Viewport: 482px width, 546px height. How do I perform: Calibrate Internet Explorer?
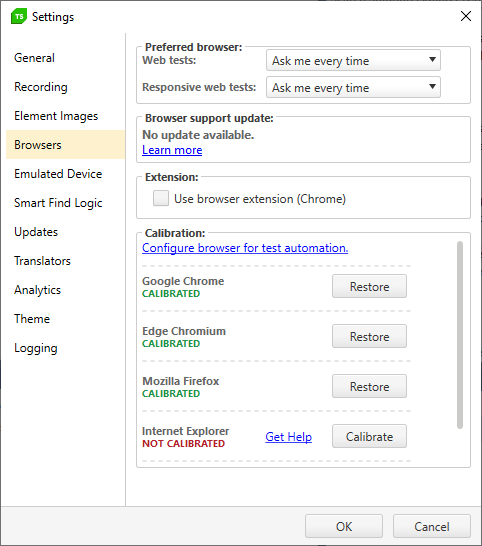pos(369,436)
